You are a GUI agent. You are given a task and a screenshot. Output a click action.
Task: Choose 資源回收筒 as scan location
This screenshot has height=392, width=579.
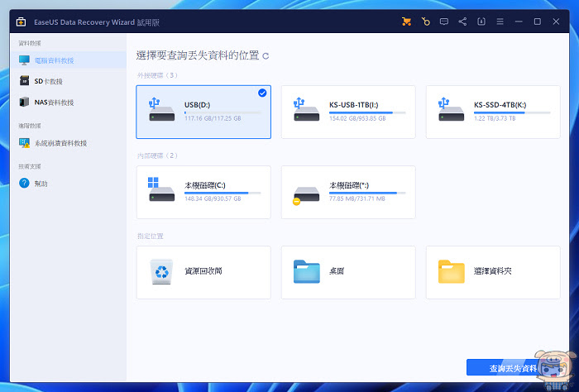203,272
